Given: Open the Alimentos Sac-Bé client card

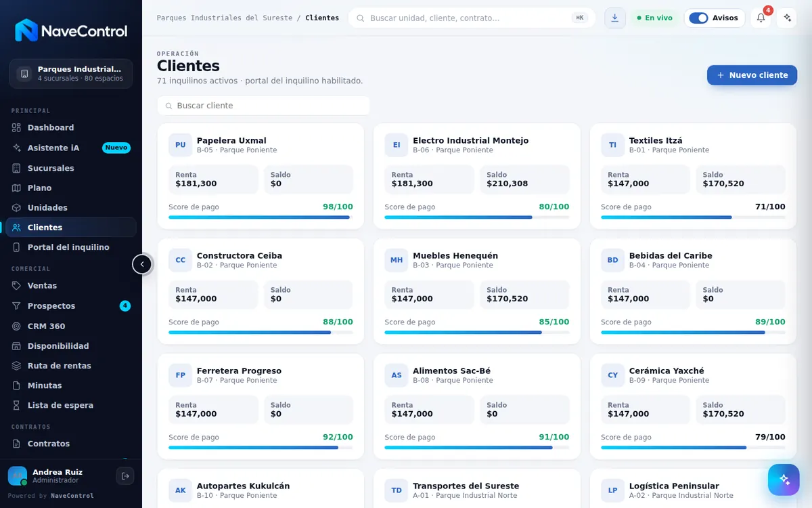Looking at the screenshot, I should 477,406.
